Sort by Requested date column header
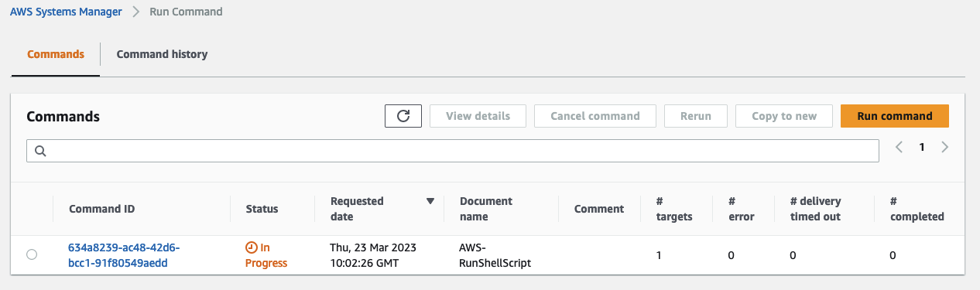The height and width of the screenshot is (290, 980). (357, 209)
